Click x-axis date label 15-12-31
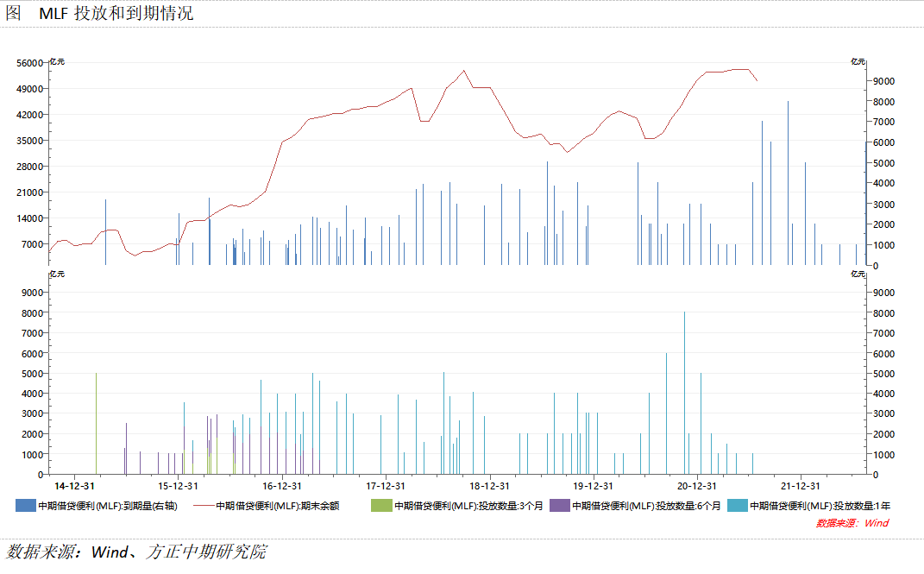 pos(178,486)
